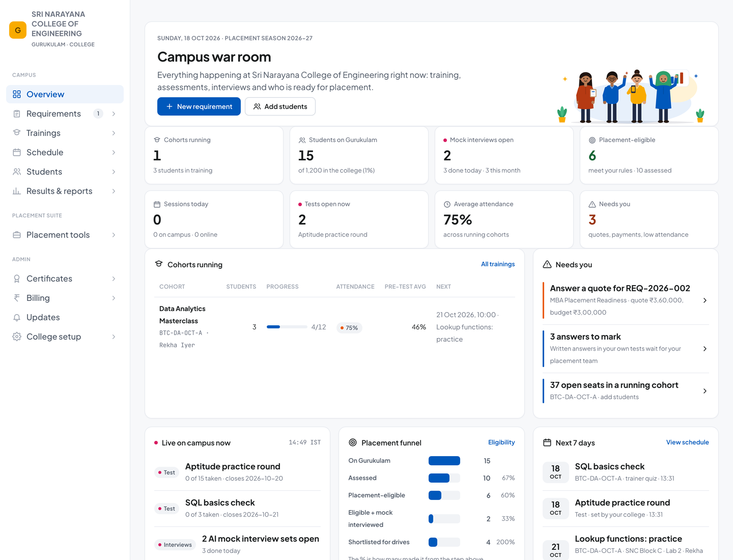Open the Answer a quote for REQ-2026-002 item
The image size is (733, 560).
[x=626, y=300]
